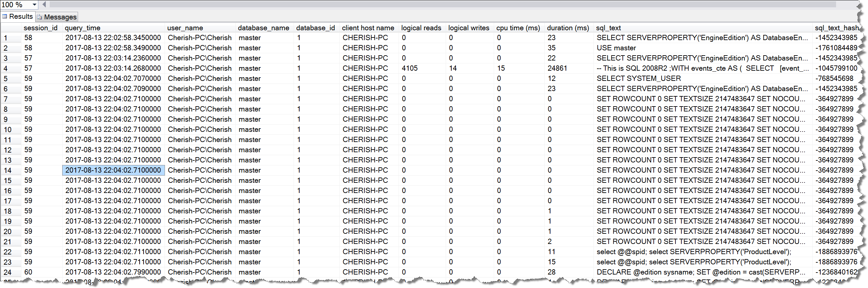Click client host 'CHERISH-PC' in row 4
Viewport: 868px width, 288px height.
pos(365,68)
